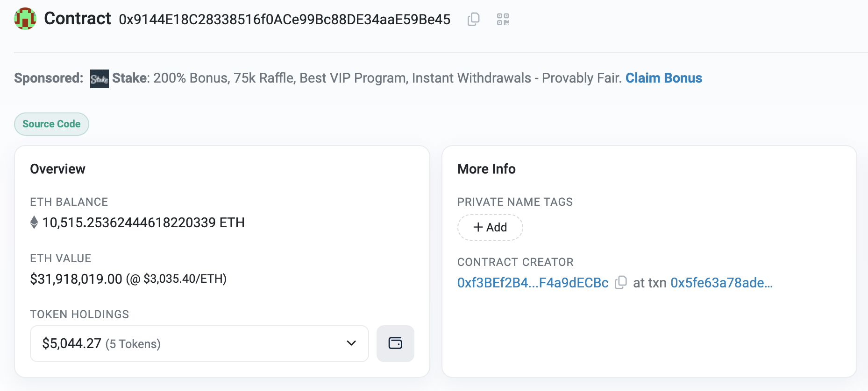View creation transaction 0x5fe63a78ade…
868x391 pixels.
coord(721,283)
